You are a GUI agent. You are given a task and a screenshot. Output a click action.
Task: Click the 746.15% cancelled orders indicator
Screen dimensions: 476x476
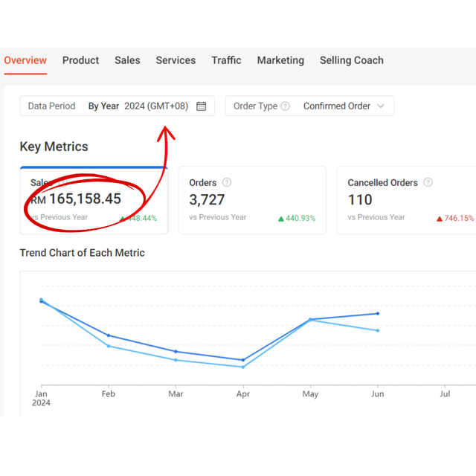454,218
